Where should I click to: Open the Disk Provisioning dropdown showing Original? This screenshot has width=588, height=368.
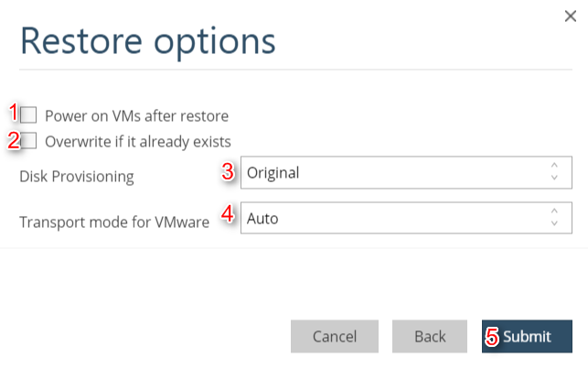pyautogui.click(x=393, y=172)
